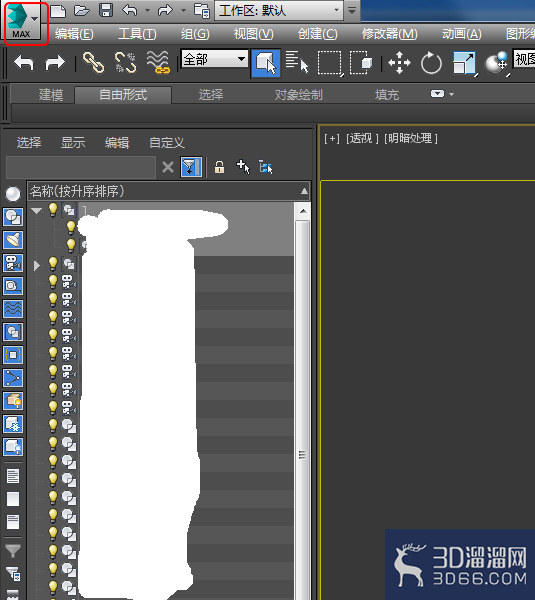Switch to the 建模 ribbon tab

51,95
